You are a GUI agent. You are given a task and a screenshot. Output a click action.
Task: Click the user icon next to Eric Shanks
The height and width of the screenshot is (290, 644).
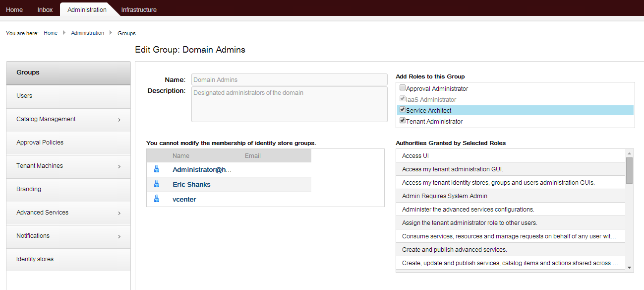point(157,184)
